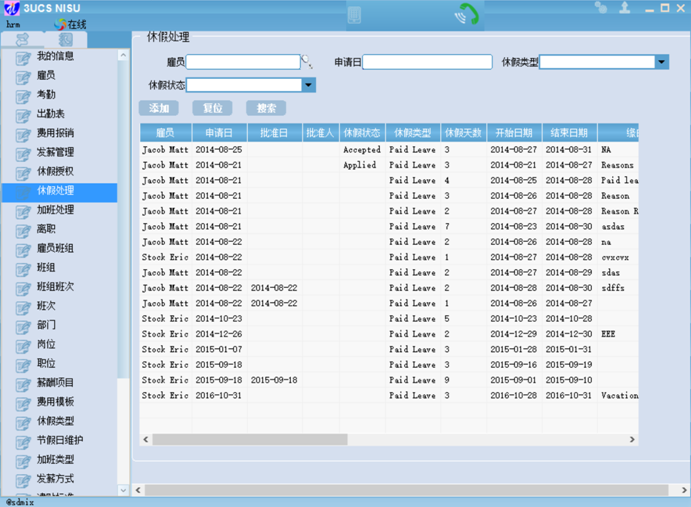This screenshot has height=507, width=691.
Task: Click the mobile device icon in title bar
Action: [354, 15]
